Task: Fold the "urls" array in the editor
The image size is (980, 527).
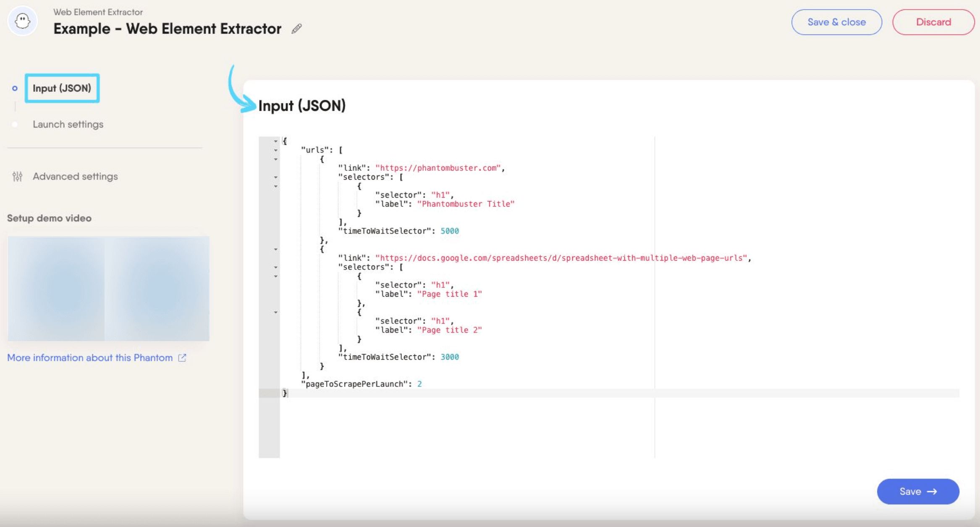Action: (275, 150)
